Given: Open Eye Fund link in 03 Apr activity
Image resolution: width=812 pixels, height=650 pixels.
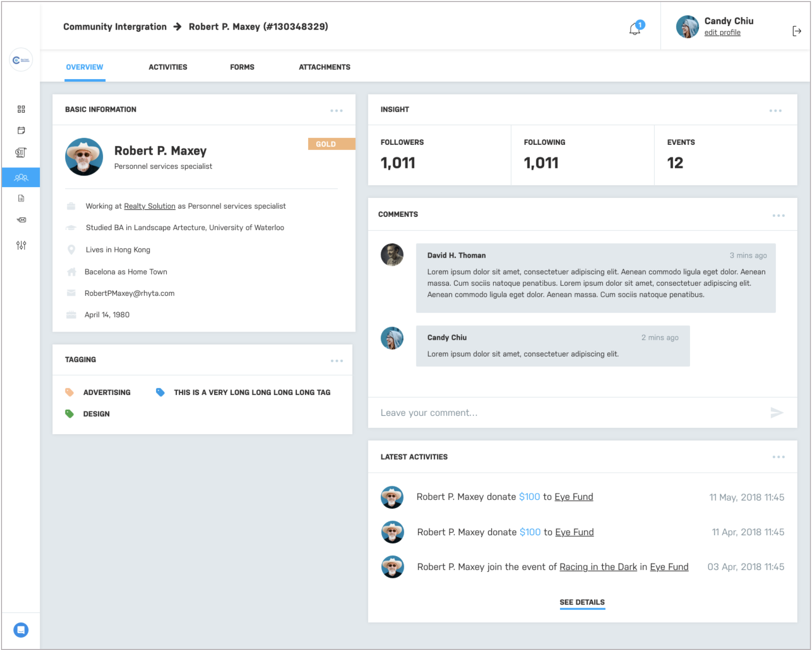Looking at the screenshot, I should (x=669, y=567).
